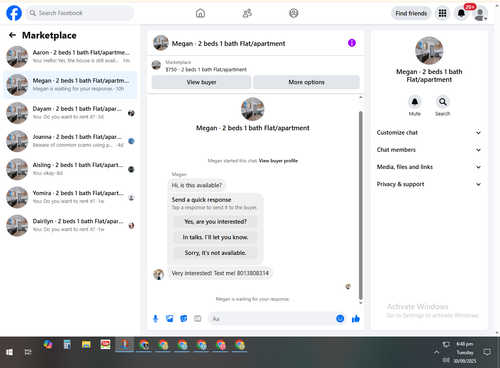Open the notifications bell
Image resolution: width=500 pixels, height=368 pixels.
(x=461, y=13)
